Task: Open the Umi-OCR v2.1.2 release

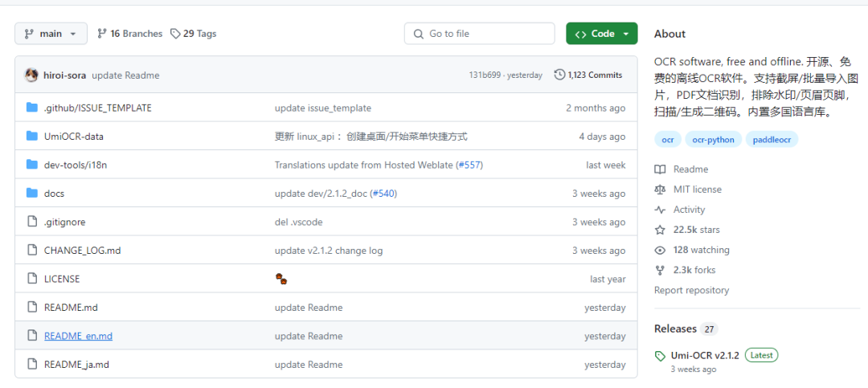Action: (705, 355)
